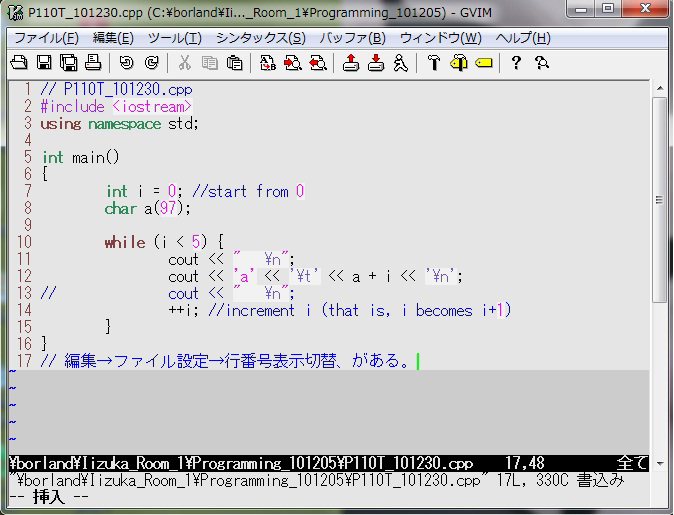Click the 'while (i < 5) {' line
This screenshot has width=674, height=515.
164,242
